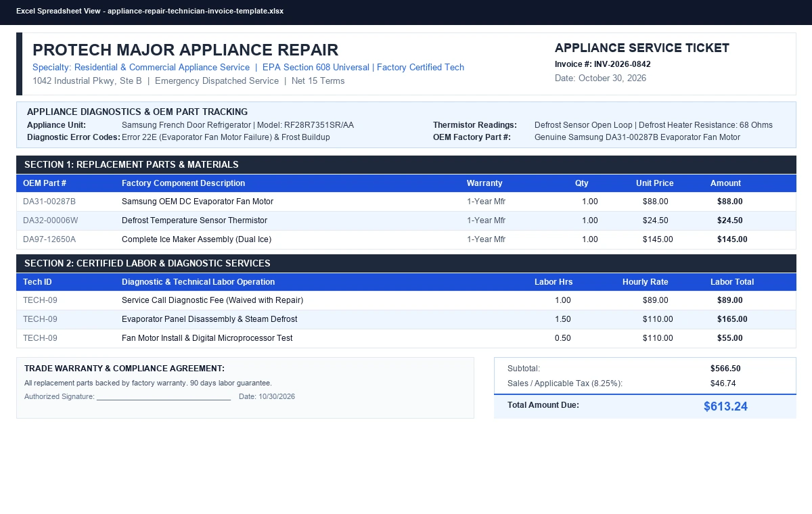Click Trade Warranty & Compliance Agreement heading
The width and height of the screenshot is (812, 514).
click(125, 369)
